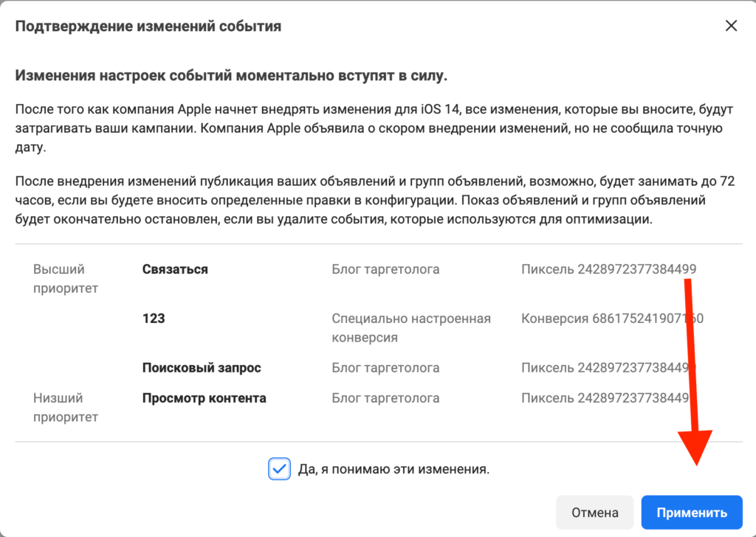Click the bold heading about instant event changes
Image resolution: width=756 pixels, height=537 pixels.
click(232, 75)
